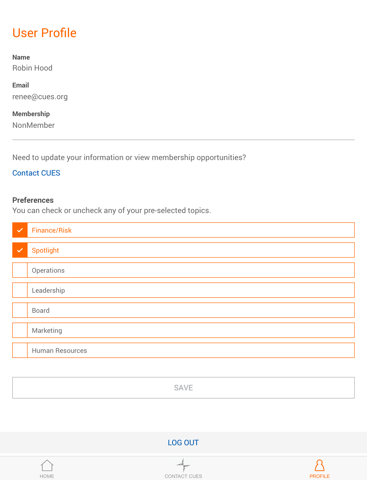Select the PROFILE tab label

(319, 476)
